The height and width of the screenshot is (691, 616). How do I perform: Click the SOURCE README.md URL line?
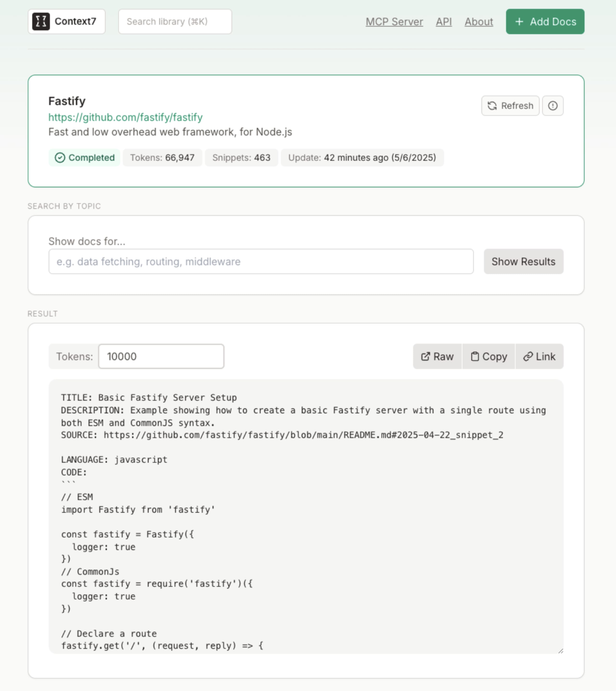pos(282,435)
